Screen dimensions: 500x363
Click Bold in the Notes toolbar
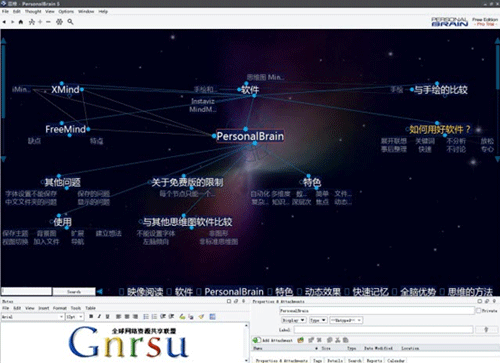pyautogui.click(x=91, y=317)
